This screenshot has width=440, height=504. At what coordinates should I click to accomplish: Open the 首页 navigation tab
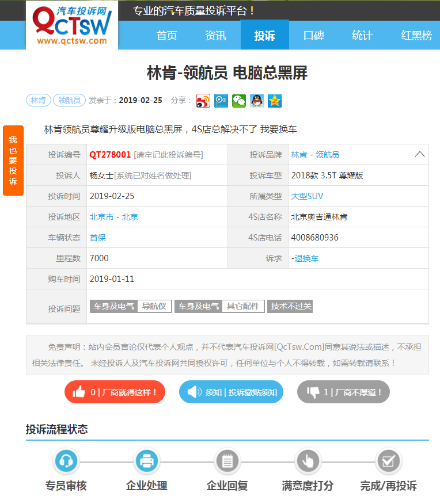tap(166, 35)
